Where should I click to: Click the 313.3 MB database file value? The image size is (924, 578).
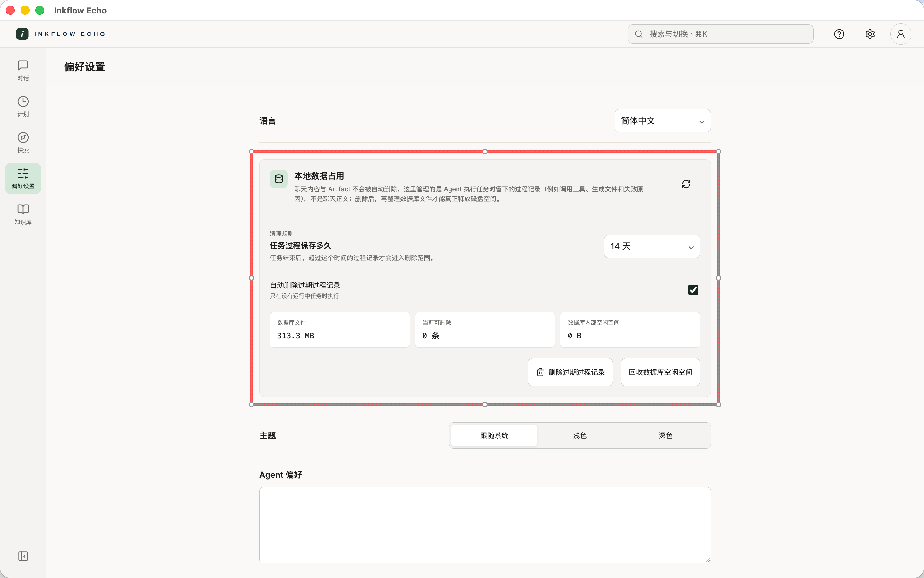[x=295, y=336]
